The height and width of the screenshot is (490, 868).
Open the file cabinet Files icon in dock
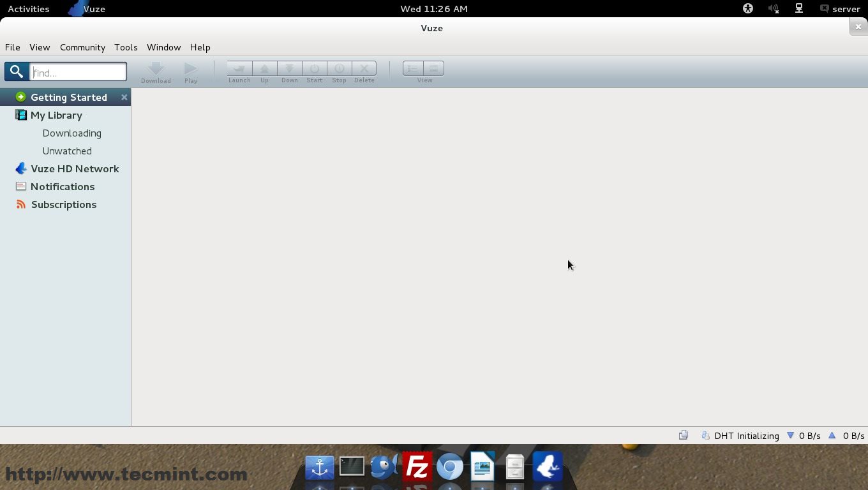pos(514,467)
